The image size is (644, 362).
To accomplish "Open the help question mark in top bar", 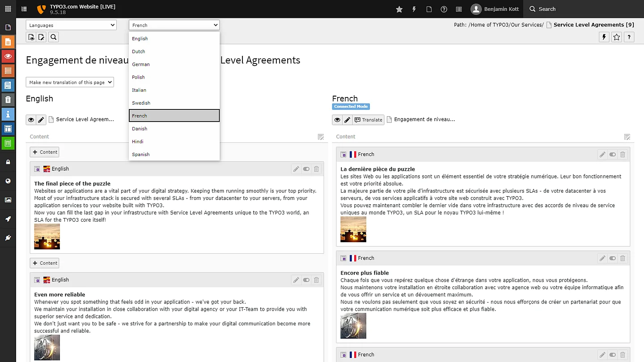I will tap(444, 9).
